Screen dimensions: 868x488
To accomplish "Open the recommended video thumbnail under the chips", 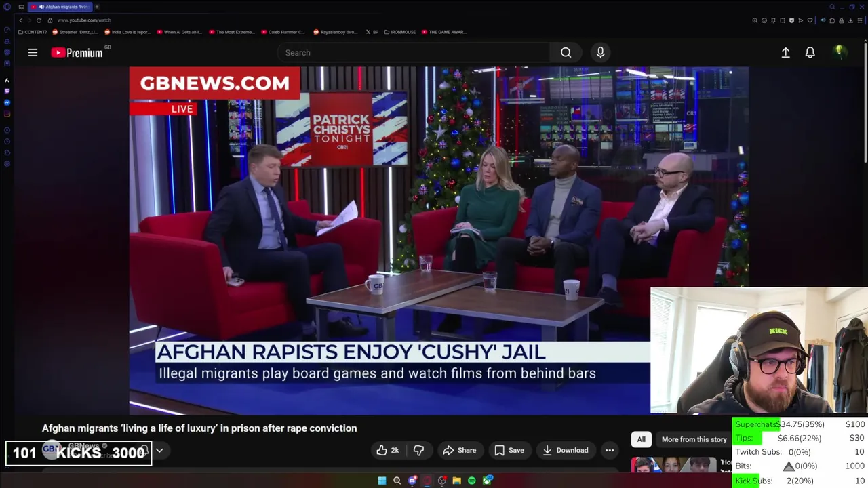I will point(674,465).
